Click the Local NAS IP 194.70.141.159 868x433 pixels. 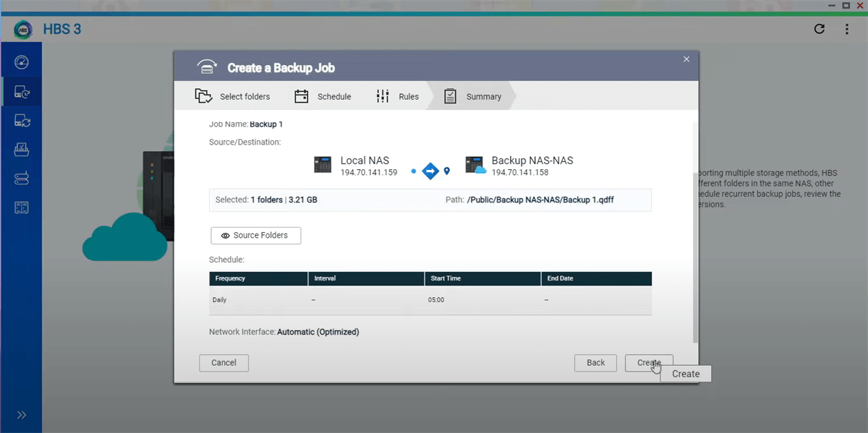[369, 173]
